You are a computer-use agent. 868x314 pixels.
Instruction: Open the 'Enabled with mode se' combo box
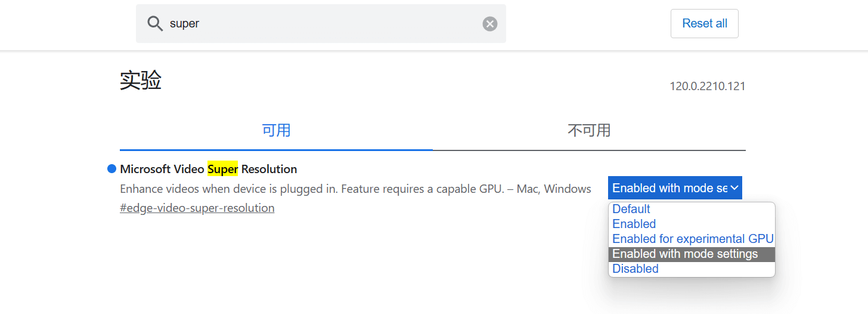pos(669,188)
